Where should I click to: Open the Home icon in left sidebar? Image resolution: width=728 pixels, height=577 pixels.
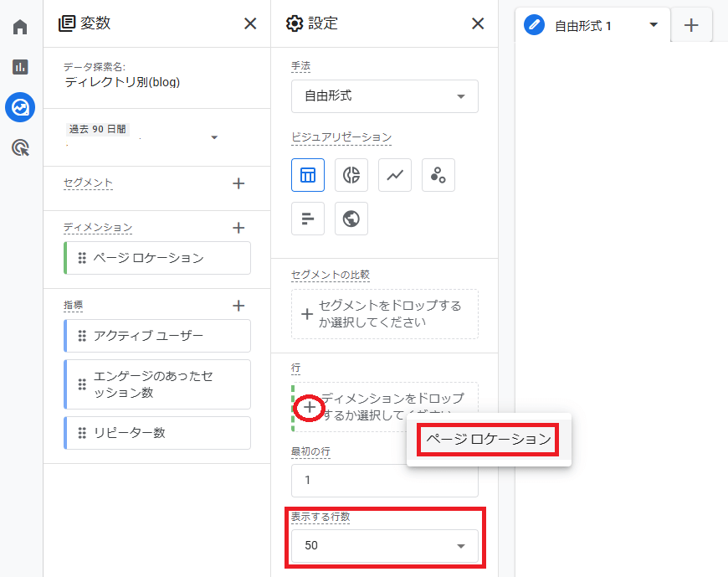(20, 27)
